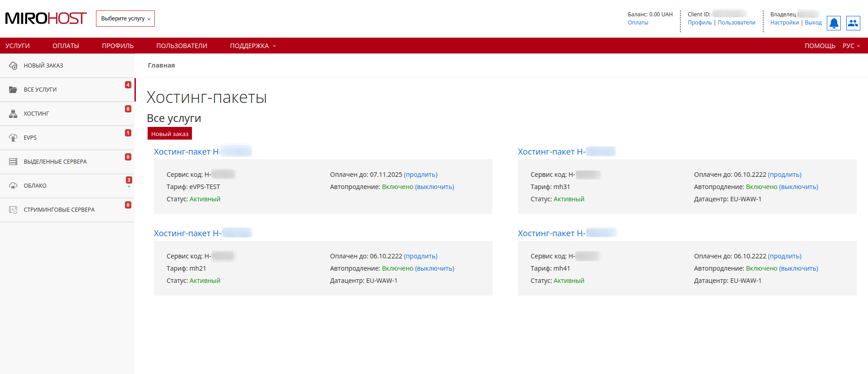
Task: Click the EVPS sidebar icon
Action: [13, 138]
